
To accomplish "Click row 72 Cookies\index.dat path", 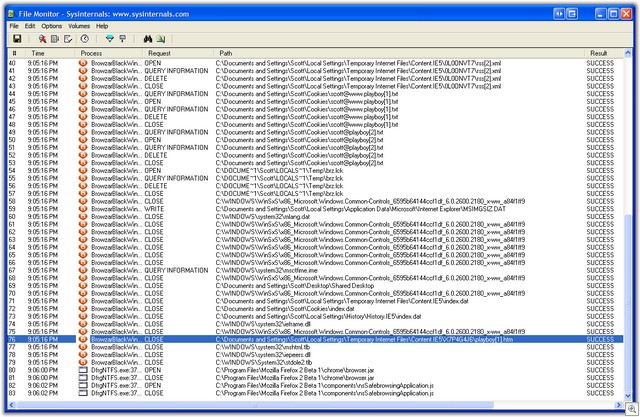I will [x=285, y=308].
